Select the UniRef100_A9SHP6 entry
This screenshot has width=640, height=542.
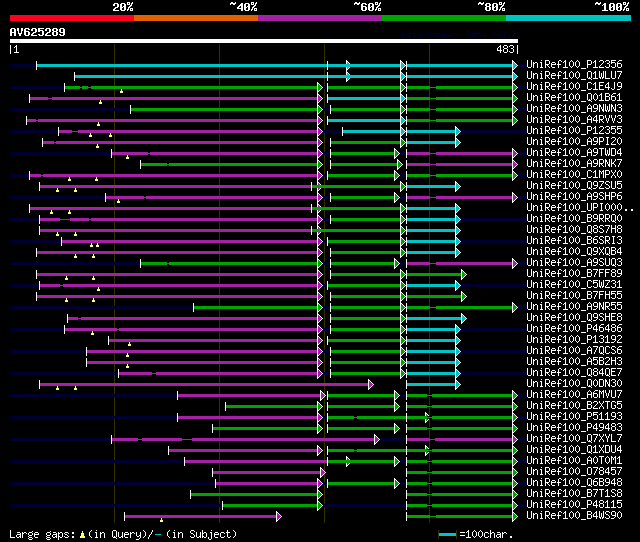[x=574, y=197]
